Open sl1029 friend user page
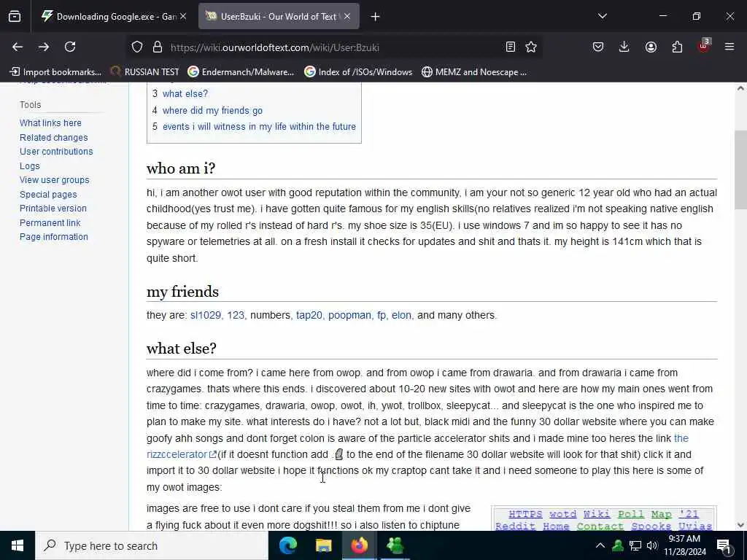The height and width of the screenshot is (560, 747). [x=205, y=315]
